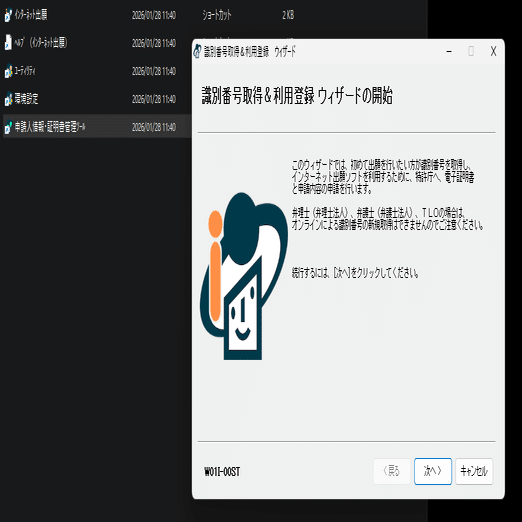Screen dimensions: 522x522
Task: Click the date of the 申請人情報・証明書管理ツール row
Action: (x=154, y=127)
